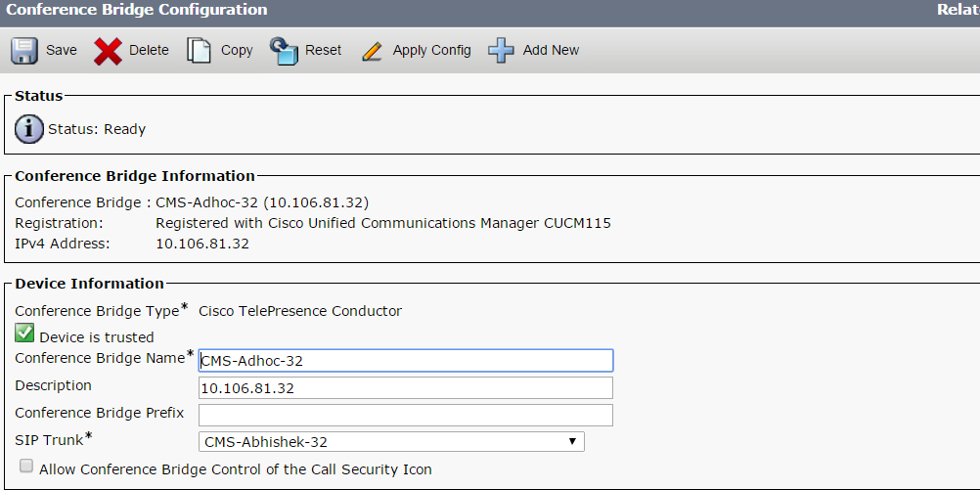Open the SIP Trunk dropdown

[391, 442]
